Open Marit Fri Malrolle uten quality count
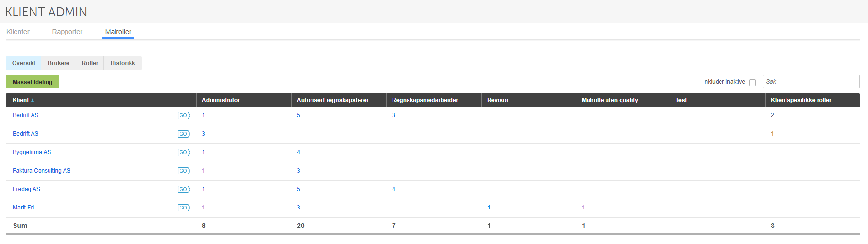The height and width of the screenshot is (244, 868). tap(583, 208)
